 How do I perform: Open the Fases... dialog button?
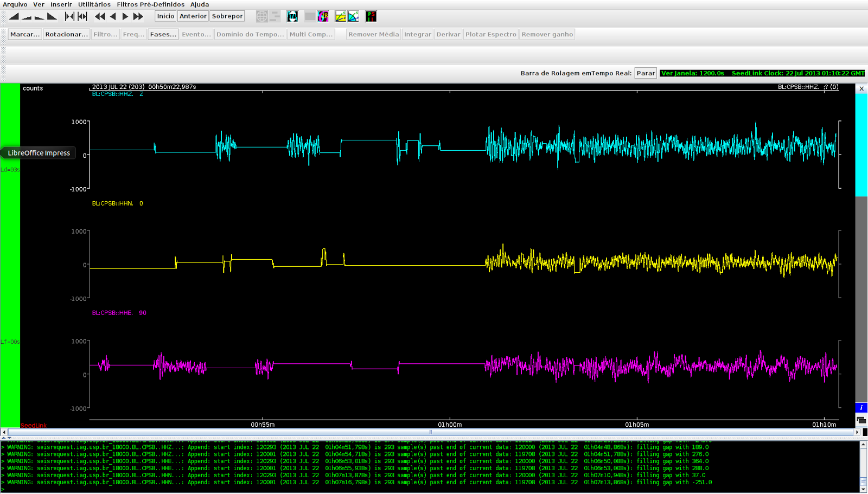point(163,34)
